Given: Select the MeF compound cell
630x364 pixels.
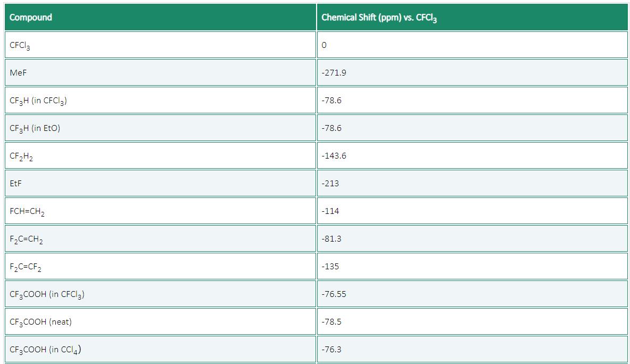Looking at the screenshot, I should click(160, 73).
